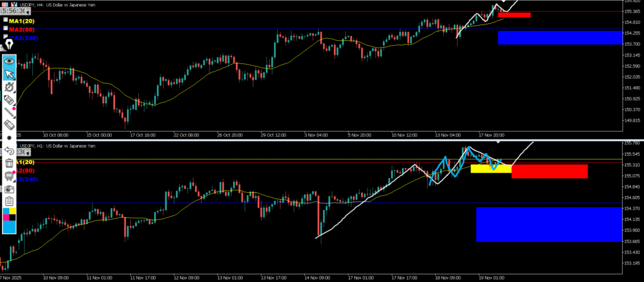The image size is (644, 282).
Task: Toggle the MA1(20) checkbox on H4 chart
Action: click(6, 21)
